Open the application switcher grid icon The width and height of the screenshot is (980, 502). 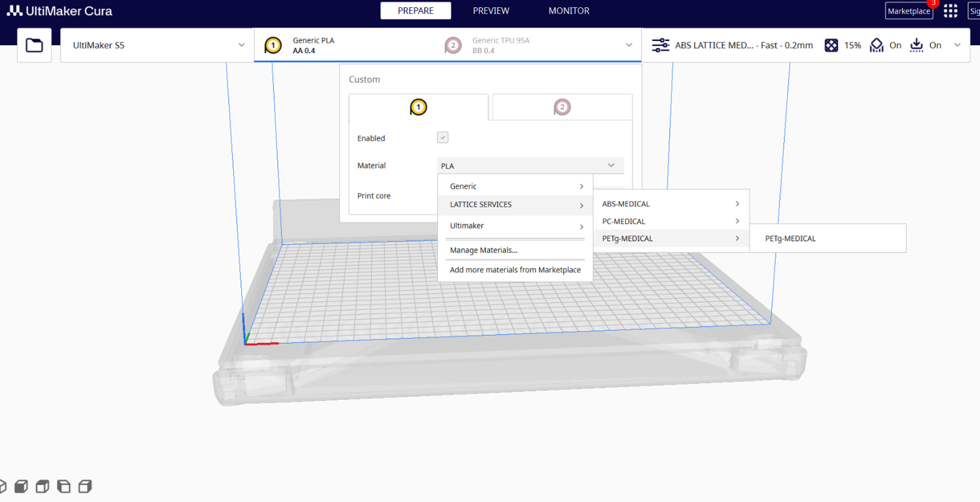tap(950, 11)
